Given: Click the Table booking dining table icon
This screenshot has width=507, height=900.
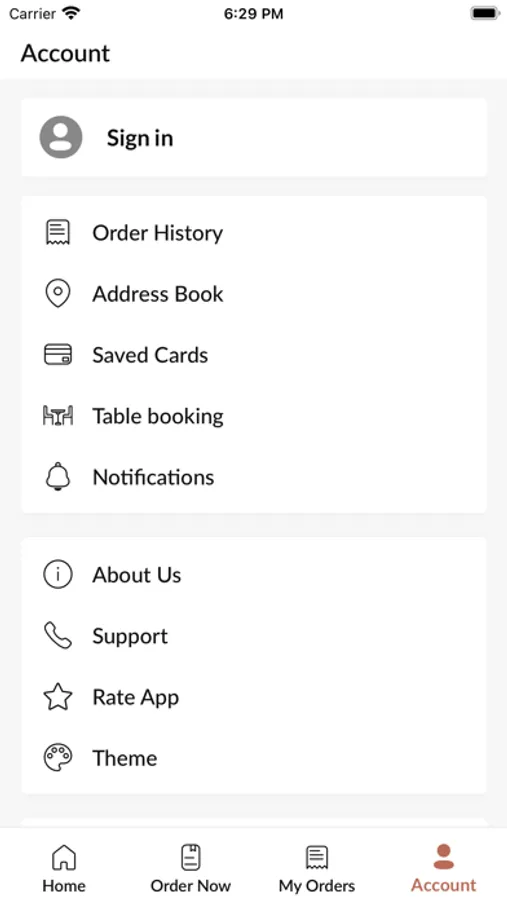Looking at the screenshot, I should (58, 416).
